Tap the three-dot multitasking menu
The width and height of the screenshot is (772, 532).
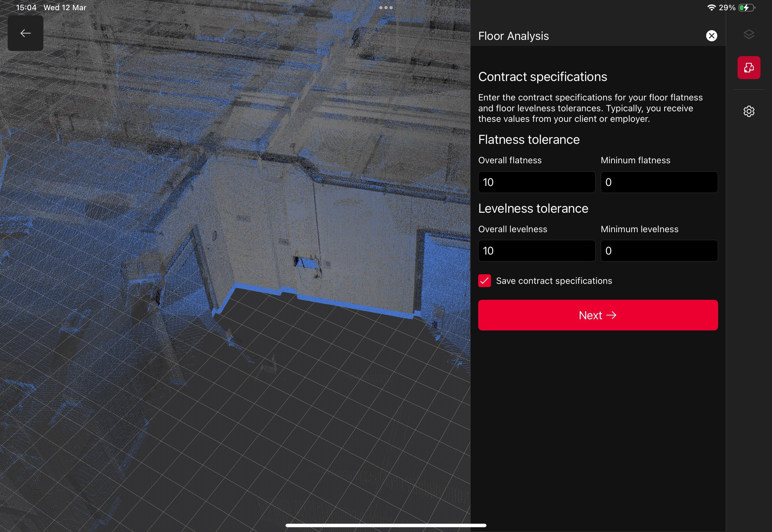(x=386, y=7)
